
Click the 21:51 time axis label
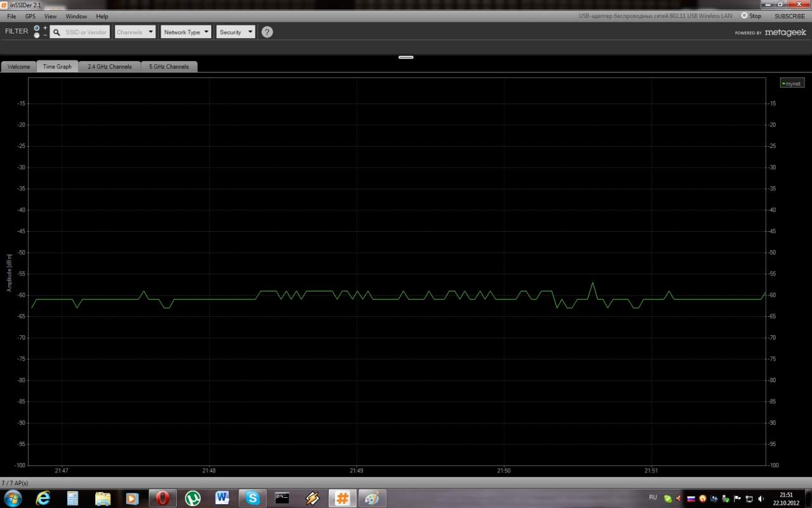tap(651, 471)
